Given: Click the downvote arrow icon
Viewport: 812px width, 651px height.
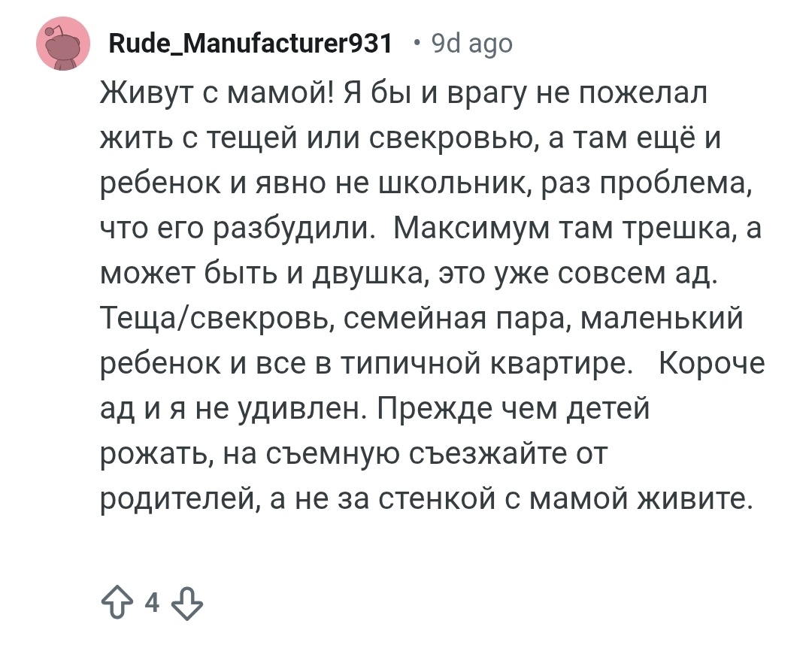Looking at the screenshot, I should click(x=186, y=603).
